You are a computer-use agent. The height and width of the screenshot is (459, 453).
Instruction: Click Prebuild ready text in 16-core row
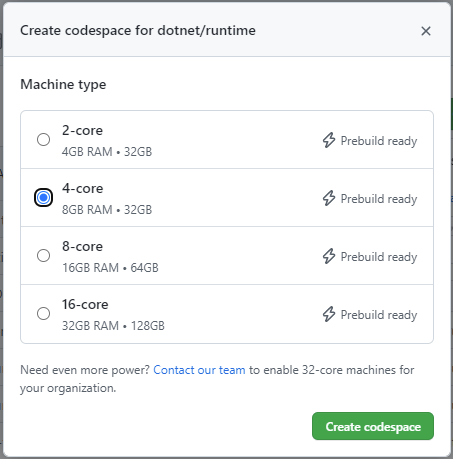[379, 315]
